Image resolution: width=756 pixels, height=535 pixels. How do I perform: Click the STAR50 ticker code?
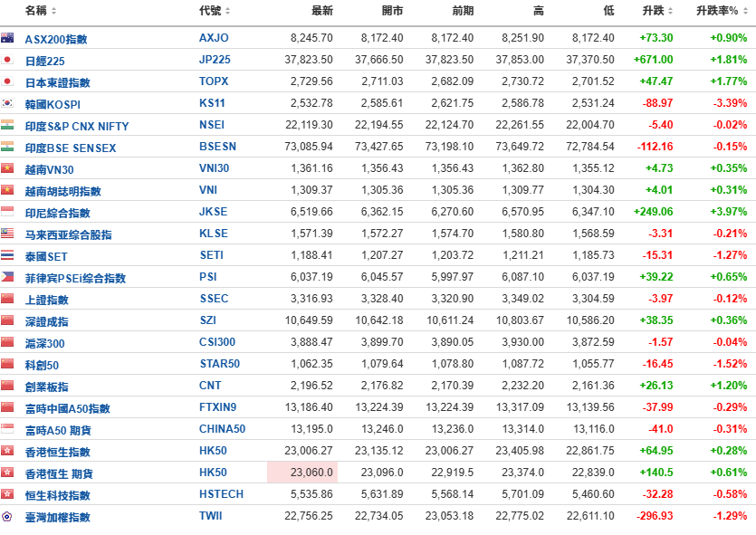tap(219, 363)
